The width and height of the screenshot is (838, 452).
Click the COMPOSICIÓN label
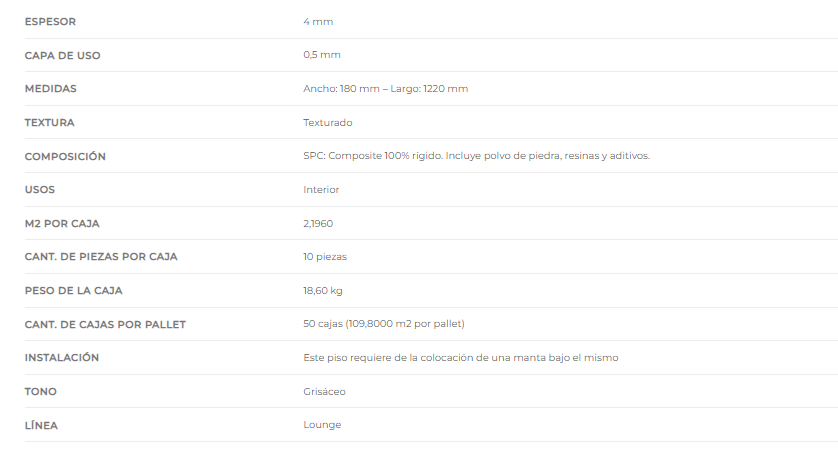click(65, 157)
